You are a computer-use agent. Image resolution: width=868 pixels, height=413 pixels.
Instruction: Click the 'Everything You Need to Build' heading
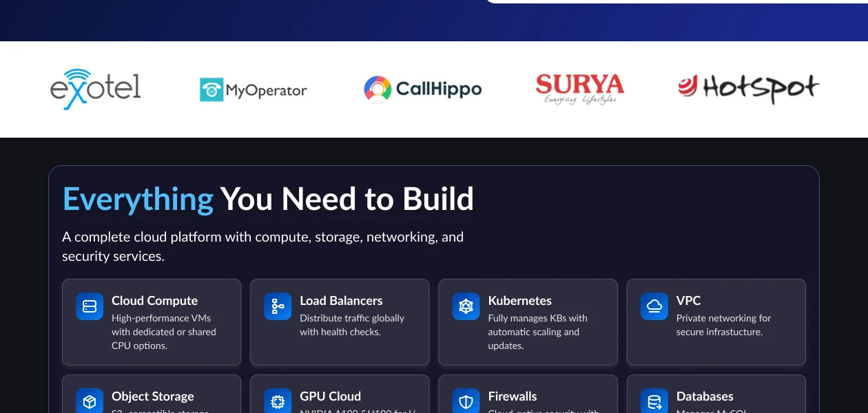click(268, 199)
